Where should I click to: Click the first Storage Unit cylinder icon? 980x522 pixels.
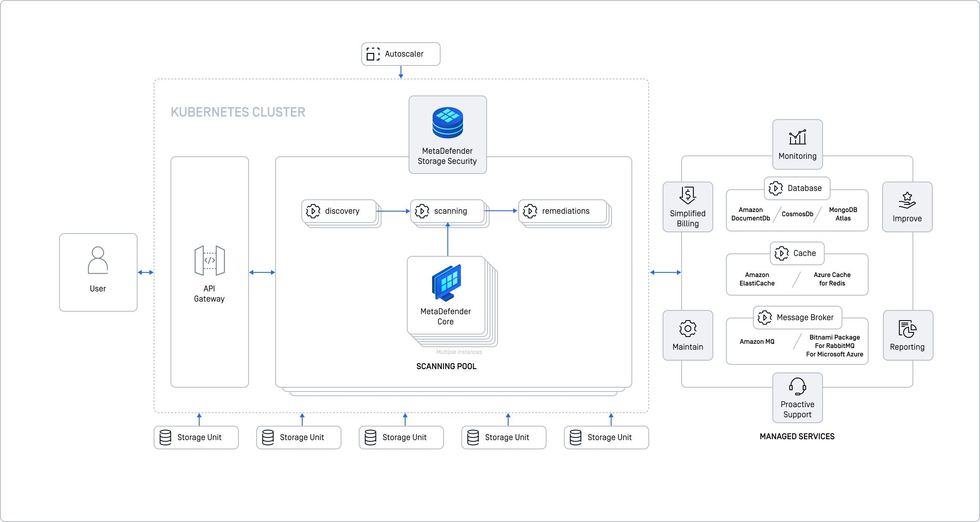[165, 438]
